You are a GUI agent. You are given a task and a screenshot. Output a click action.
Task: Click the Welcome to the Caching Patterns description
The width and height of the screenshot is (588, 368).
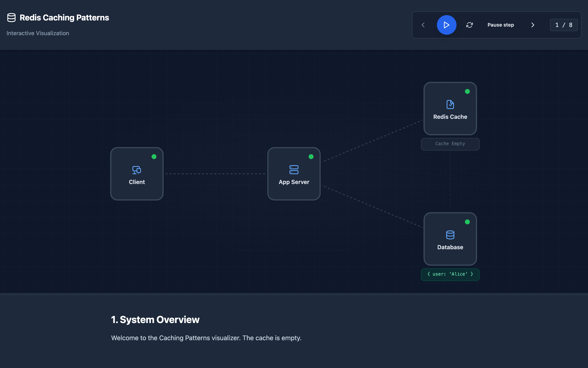click(206, 338)
